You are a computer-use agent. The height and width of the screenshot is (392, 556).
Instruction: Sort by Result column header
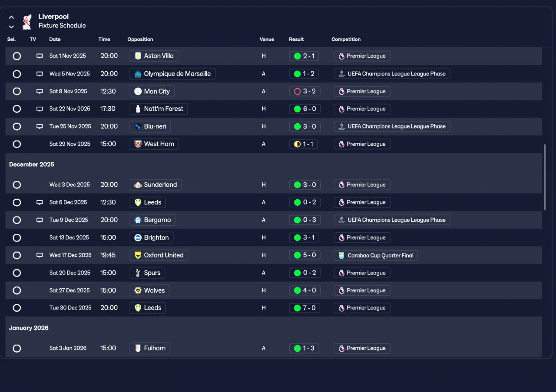[x=296, y=40]
